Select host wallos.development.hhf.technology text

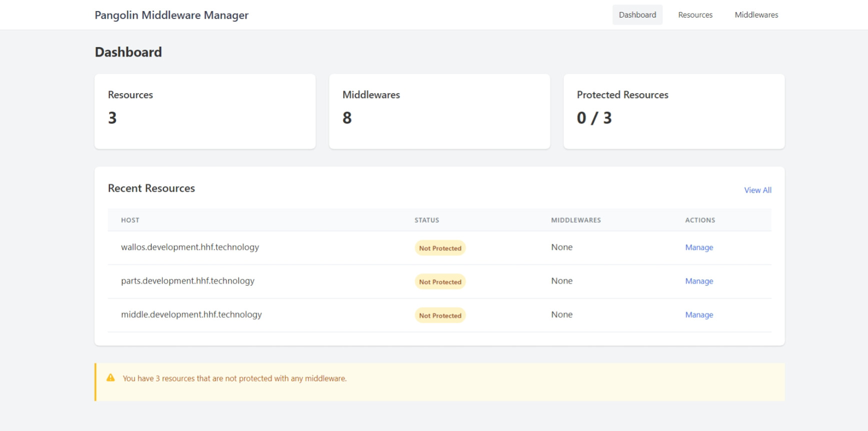coord(190,247)
